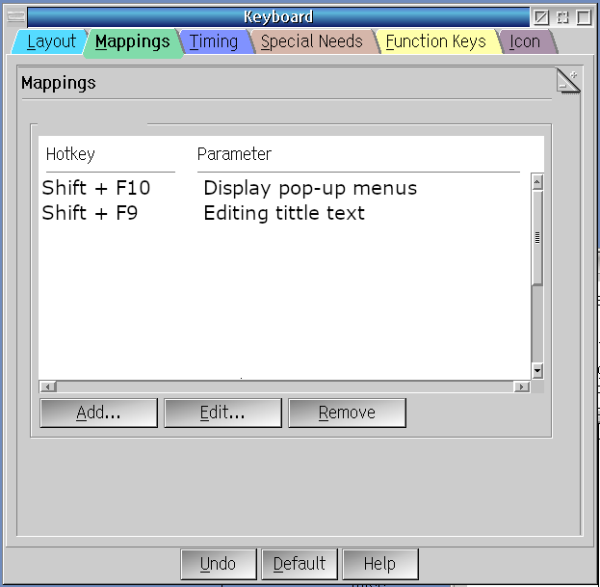Switch to the Layout tab

[x=51, y=41]
